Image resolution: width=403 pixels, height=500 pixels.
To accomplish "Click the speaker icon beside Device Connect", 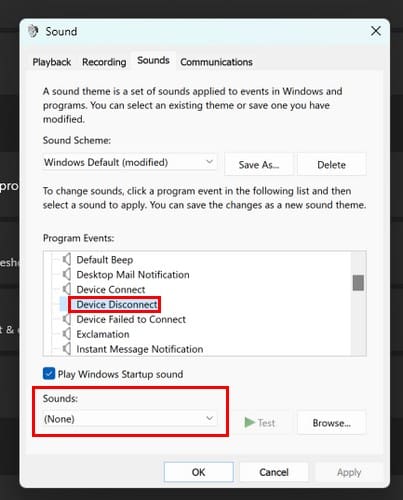I will [67, 289].
